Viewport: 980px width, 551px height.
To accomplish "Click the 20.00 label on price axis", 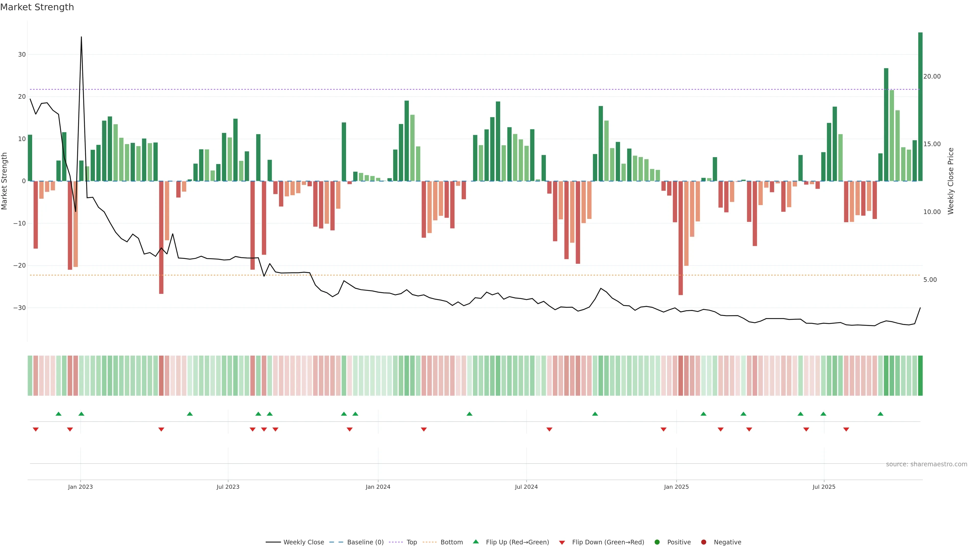I will click(x=932, y=77).
